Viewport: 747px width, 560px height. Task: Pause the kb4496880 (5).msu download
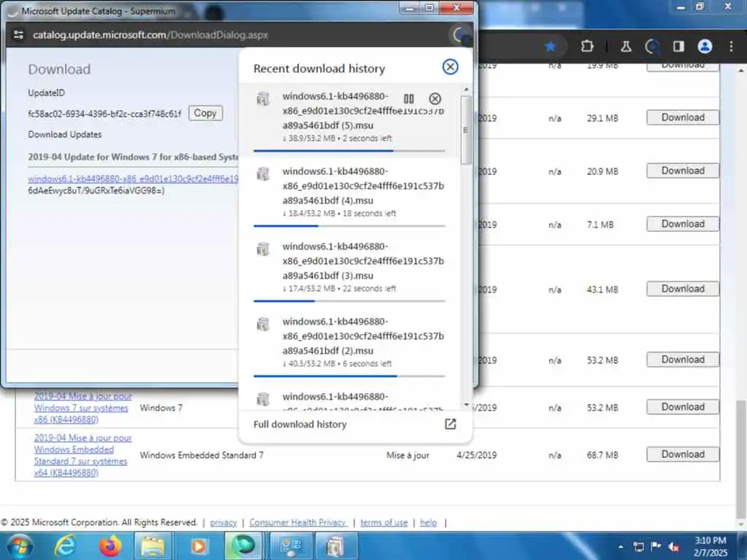[409, 98]
